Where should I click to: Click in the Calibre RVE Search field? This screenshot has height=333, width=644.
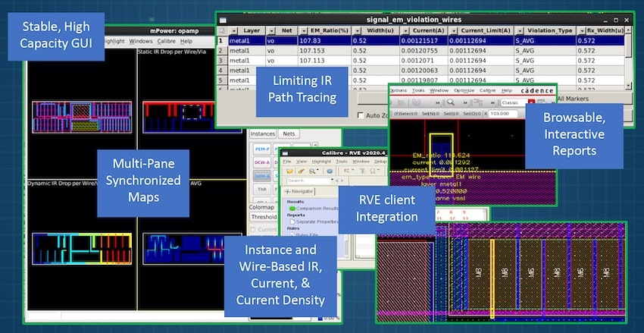(x=308, y=181)
